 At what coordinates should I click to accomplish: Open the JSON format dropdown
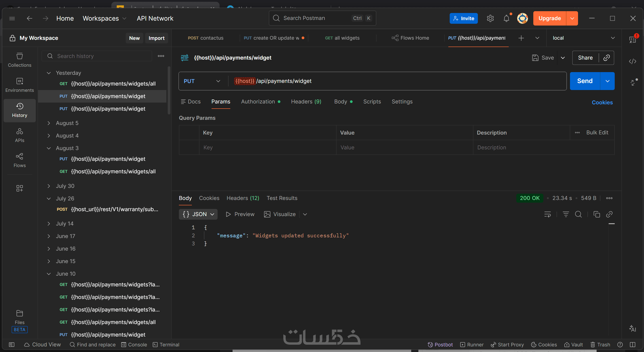[x=198, y=214]
